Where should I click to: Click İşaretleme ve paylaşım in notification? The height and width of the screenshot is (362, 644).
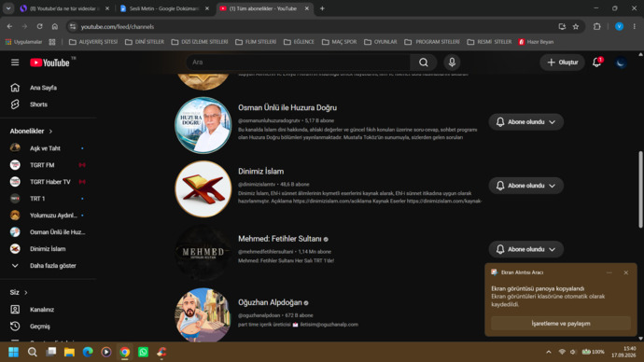[561, 324]
